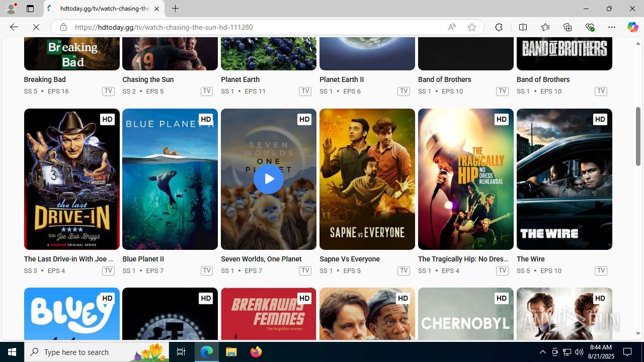Stop loading the page

click(36, 27)
